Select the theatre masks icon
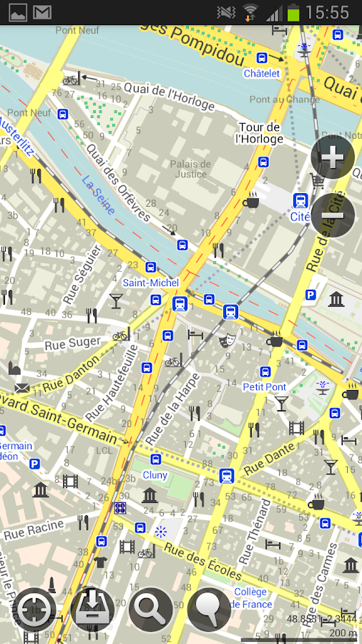This screenshot has height=644, width=362. click(x=227, y=341)
